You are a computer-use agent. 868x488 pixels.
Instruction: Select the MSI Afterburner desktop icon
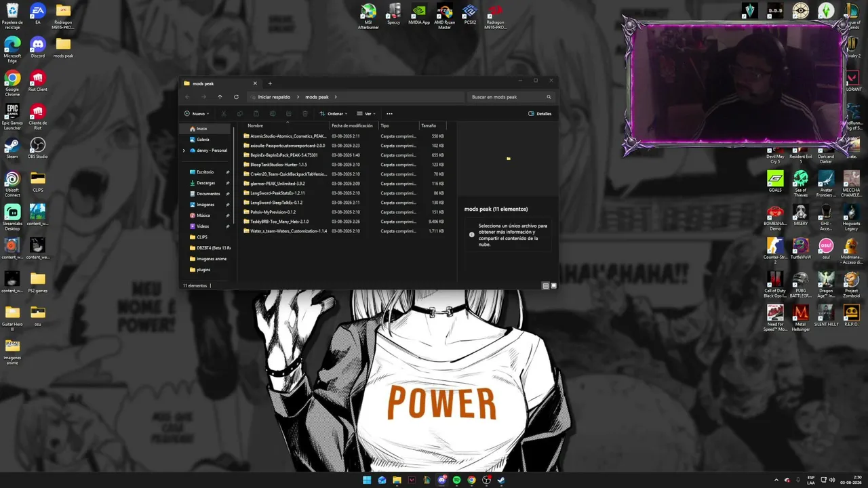pyautogui.click(x=368, y=16)
